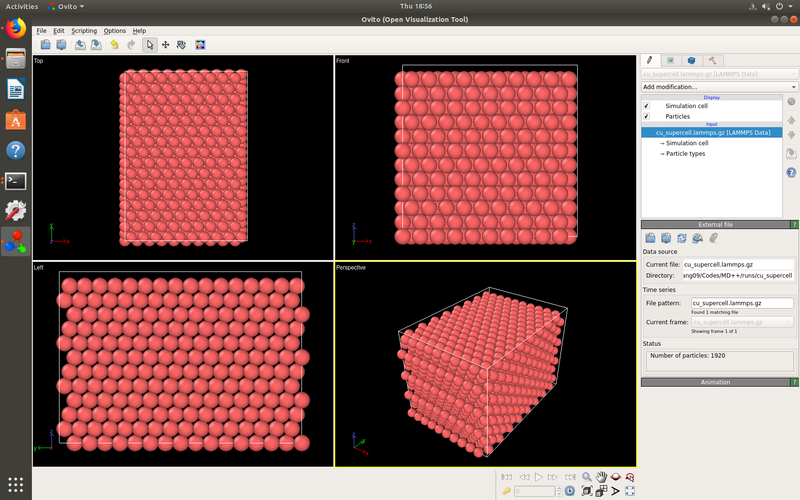Open the Scripting menu

[84, 31]
